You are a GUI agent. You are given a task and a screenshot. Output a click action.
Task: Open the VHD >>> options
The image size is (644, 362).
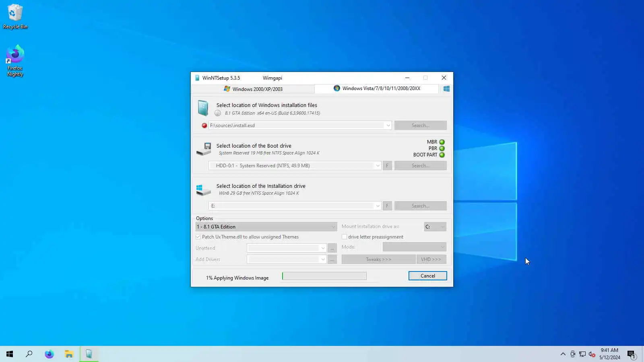431,259
